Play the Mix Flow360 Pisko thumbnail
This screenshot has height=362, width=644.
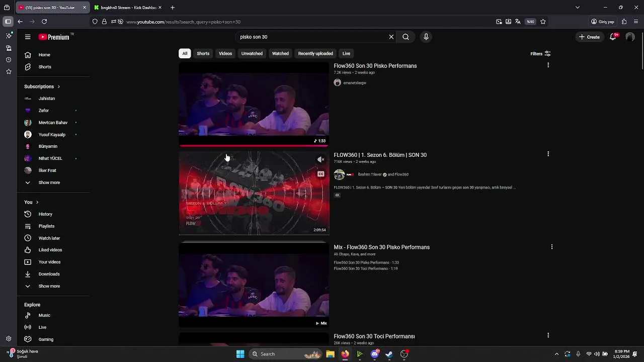[254, 285]
